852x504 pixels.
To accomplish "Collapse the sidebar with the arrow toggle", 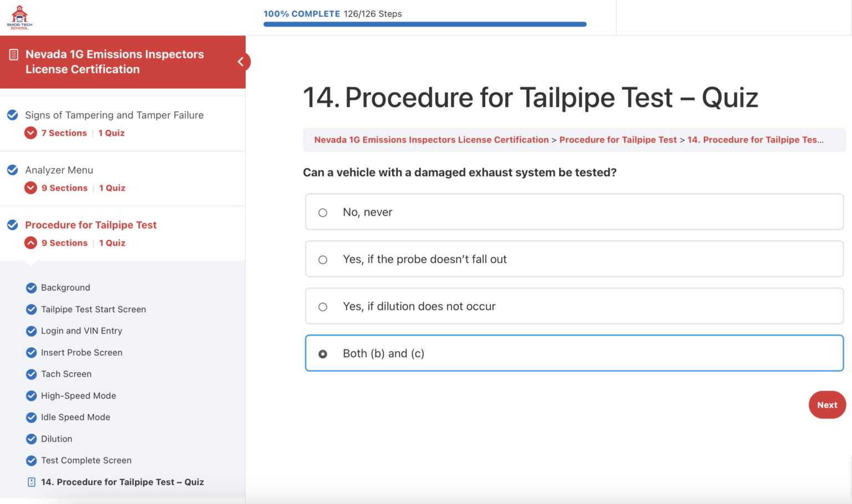I will 241,62.
